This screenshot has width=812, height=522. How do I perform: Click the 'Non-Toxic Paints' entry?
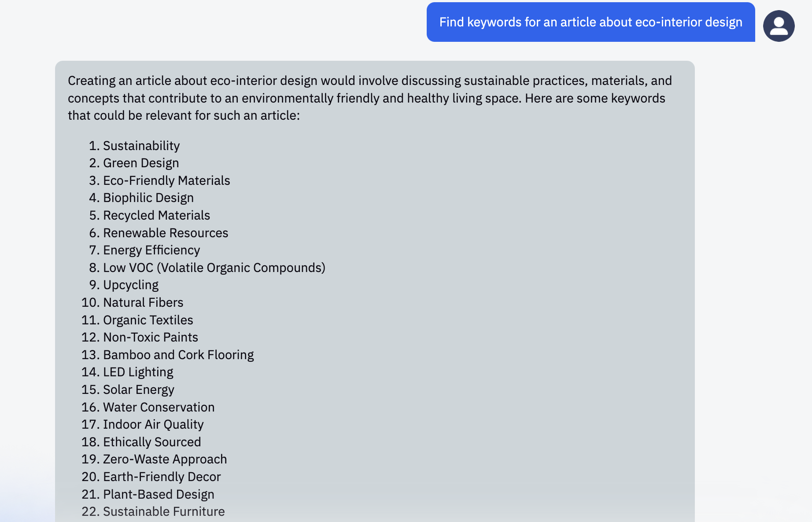point(150,337)
